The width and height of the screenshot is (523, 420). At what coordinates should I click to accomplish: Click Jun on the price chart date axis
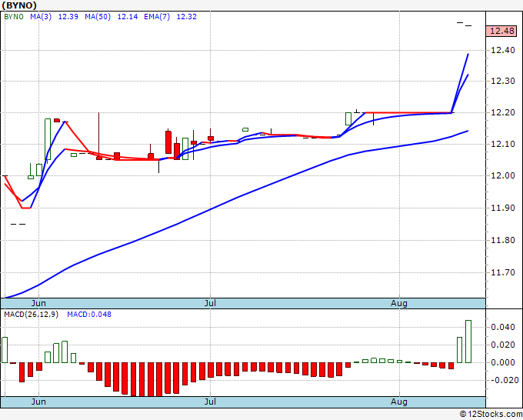38,303
